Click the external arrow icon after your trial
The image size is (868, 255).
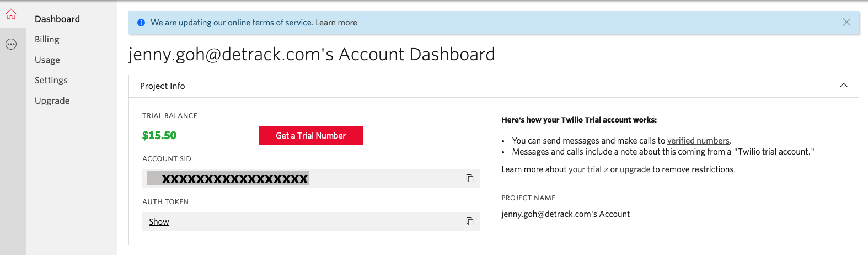606,170
